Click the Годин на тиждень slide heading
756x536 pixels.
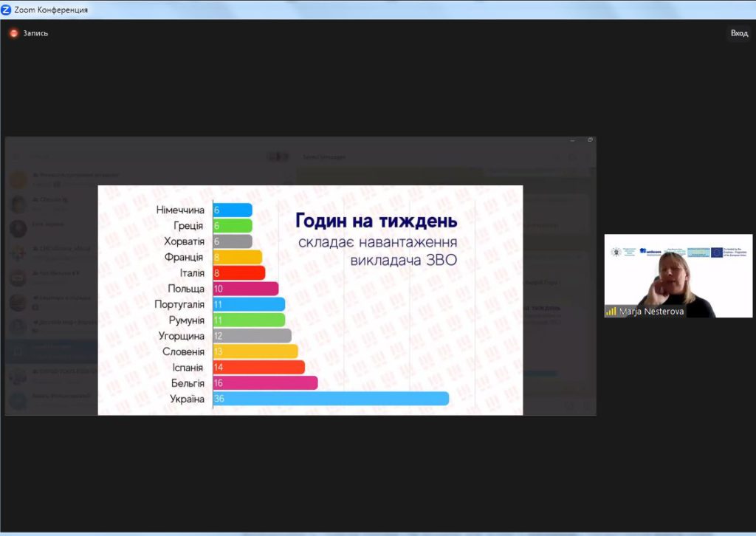(376, 221)
